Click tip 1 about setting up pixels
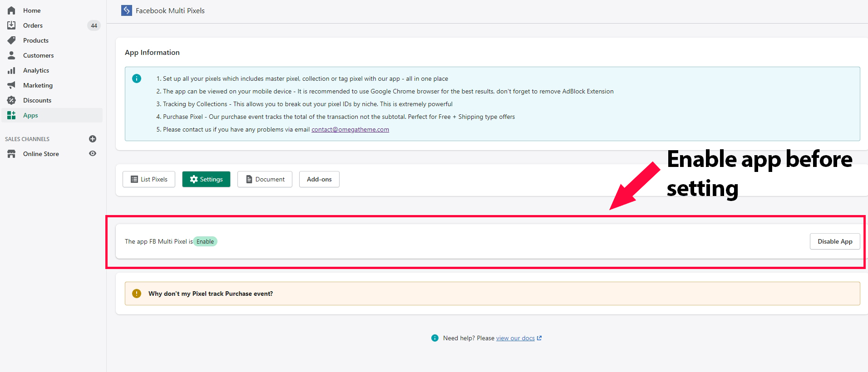 click(x=302, y=78)
